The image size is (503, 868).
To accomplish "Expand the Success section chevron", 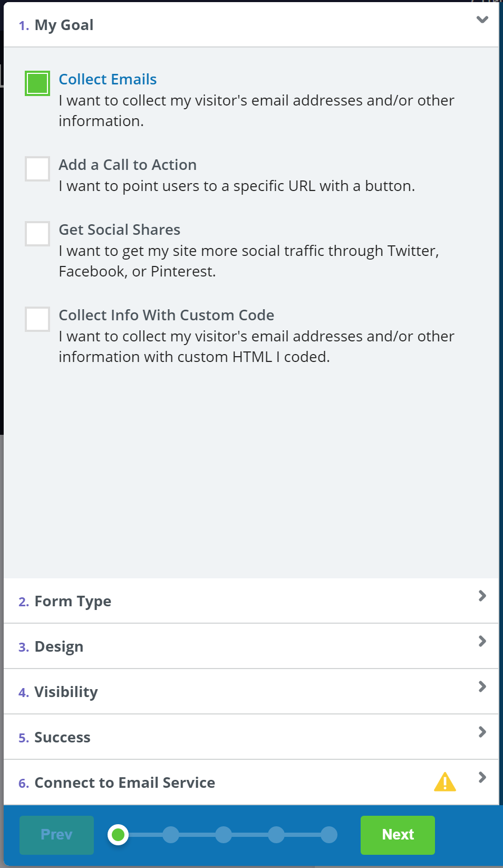I will (x=482, y=732).
